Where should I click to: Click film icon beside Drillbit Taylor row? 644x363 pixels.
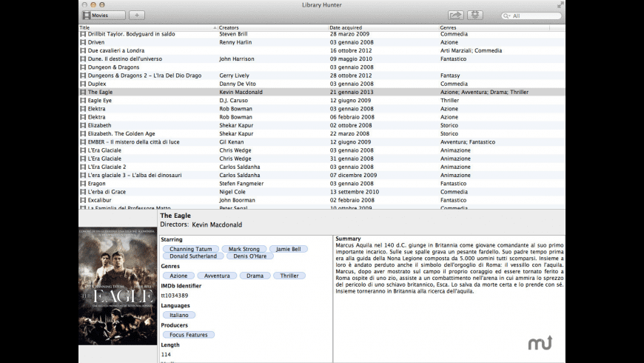pos(83,34)
